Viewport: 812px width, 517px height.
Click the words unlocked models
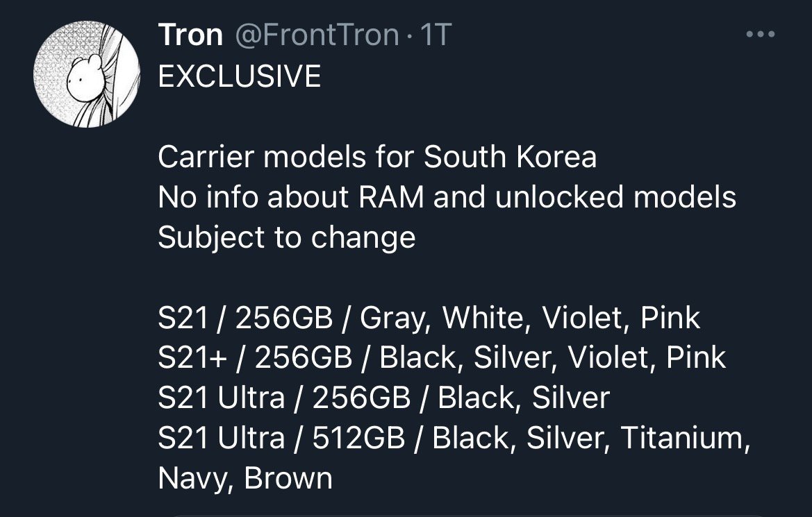pyautogui.click(x=615, y=196)
